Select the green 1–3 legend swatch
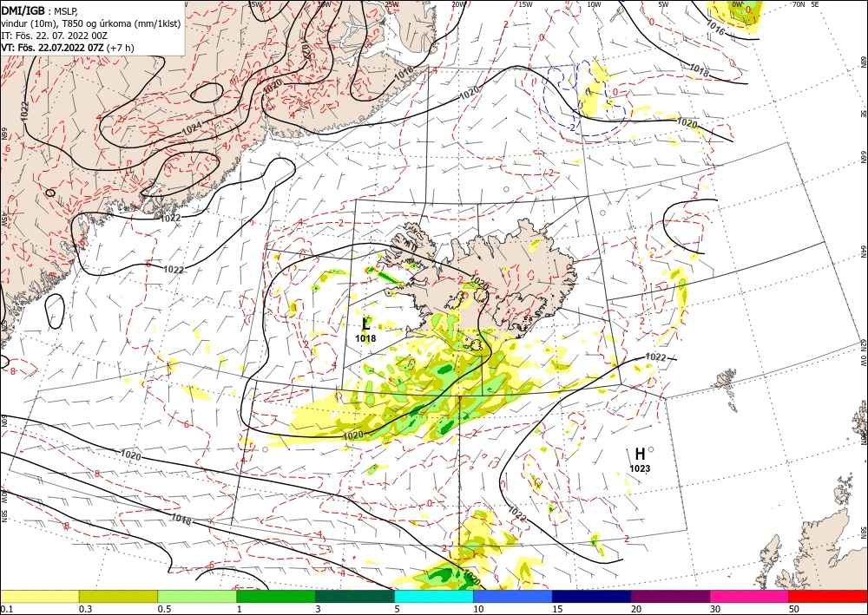Image resolution: width=868 pixels, height=615 pixels. tap(276, 596)
